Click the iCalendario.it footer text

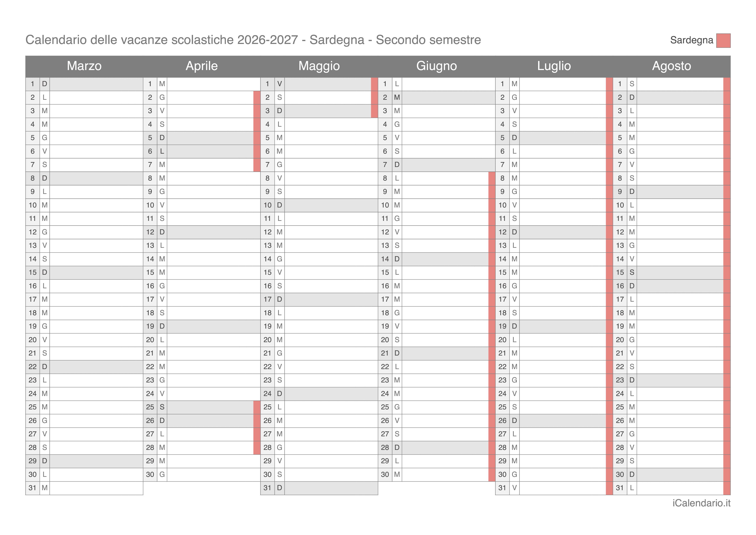tap(701, 503)
